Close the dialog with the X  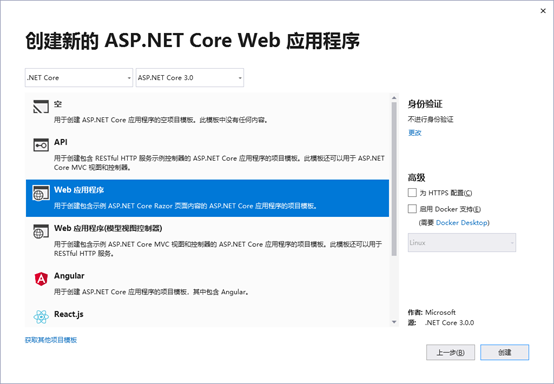[x=543, y=11]
